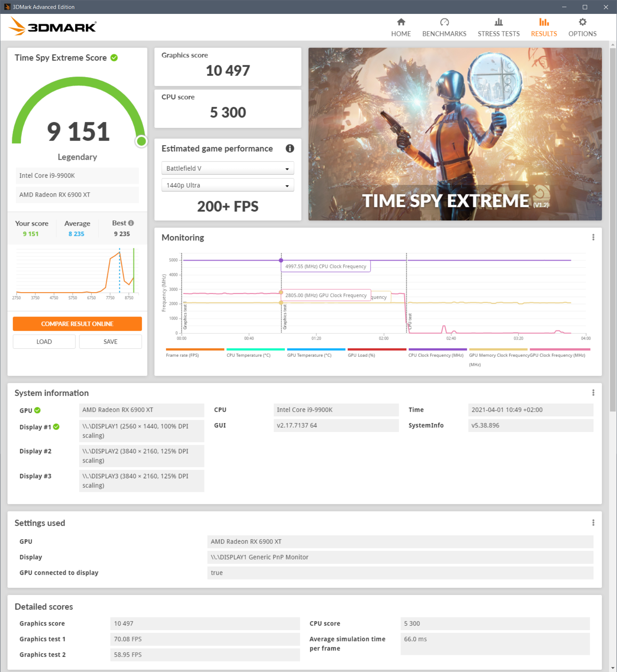This screenshot has height=672, width=617.
Task: Click the 3DMark logo
Action: [53, 26]
